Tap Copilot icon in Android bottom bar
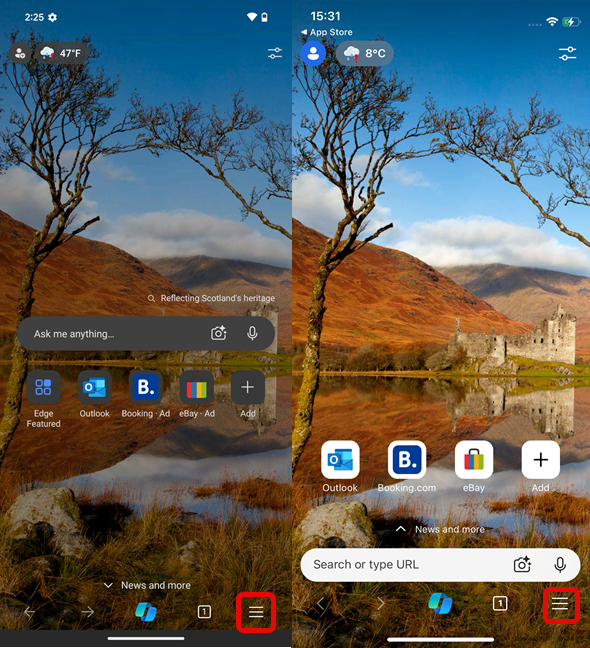The image size is (590, 648). pyautogui.click(x=146, y=612)
